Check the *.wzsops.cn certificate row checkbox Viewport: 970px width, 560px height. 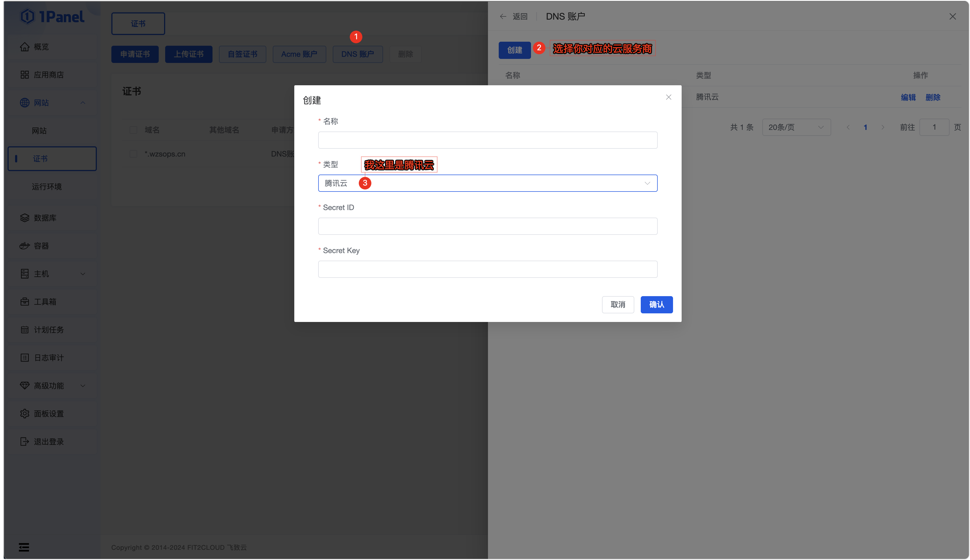point(133,154)
